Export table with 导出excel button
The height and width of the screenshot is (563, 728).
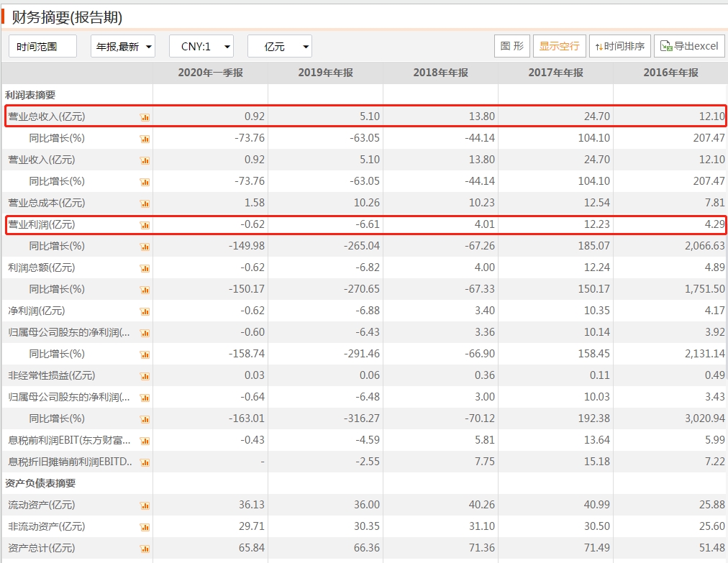(x=689, y=46)
